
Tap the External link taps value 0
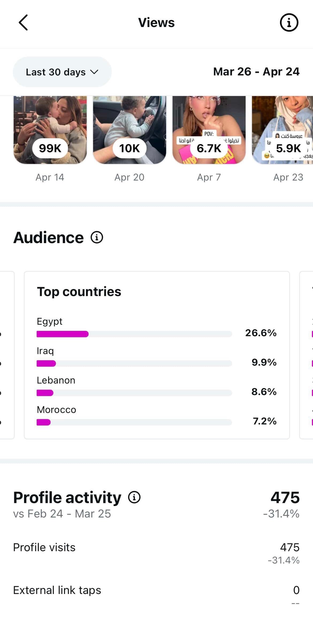[296, 590]
